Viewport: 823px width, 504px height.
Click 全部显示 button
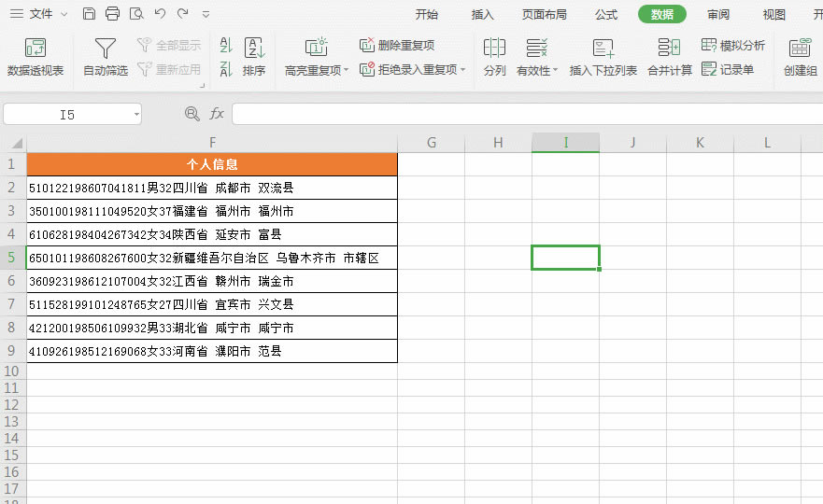(169, 45)
